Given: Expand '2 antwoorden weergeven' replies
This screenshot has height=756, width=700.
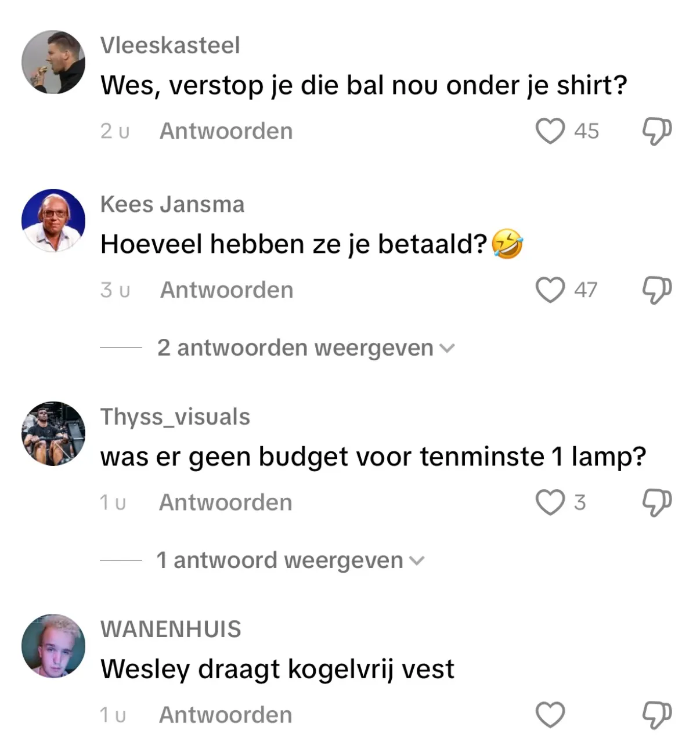Looking at the screenshot, I should [x=306, y=348].
